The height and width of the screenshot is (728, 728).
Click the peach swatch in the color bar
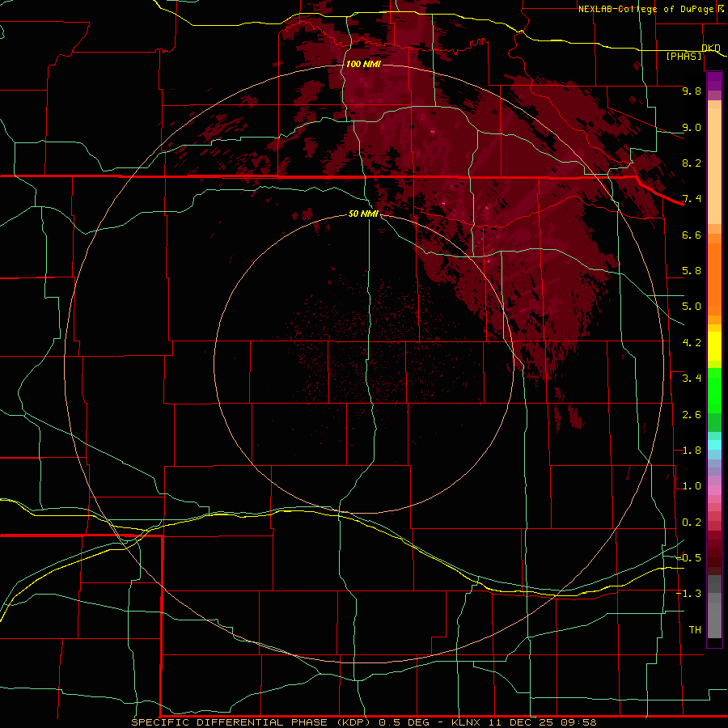click(714, 166)
